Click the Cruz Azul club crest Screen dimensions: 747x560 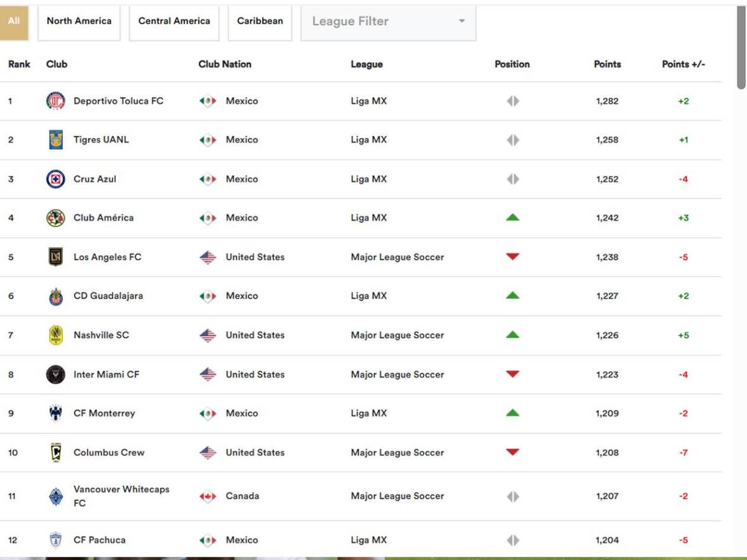point(55,179)
